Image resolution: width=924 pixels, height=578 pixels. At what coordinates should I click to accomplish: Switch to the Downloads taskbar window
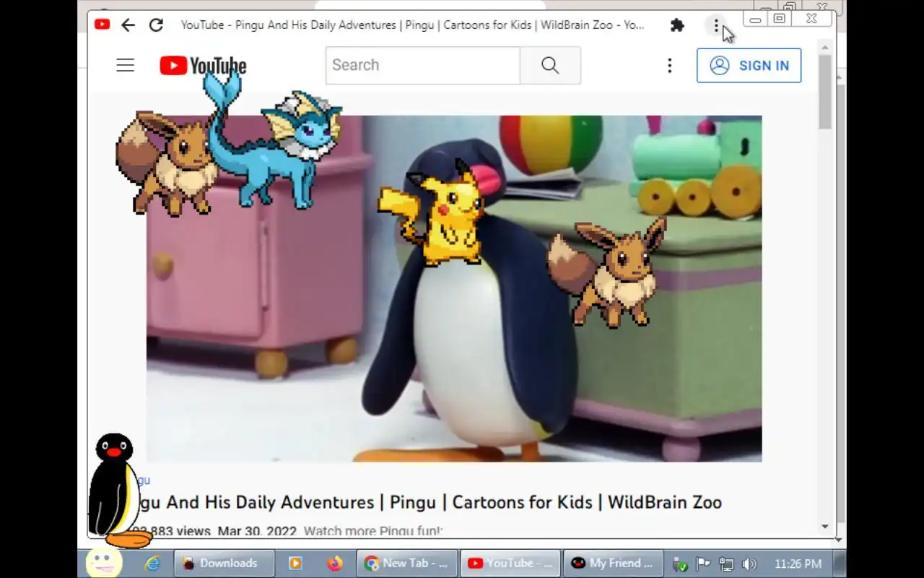click(x=225, y=564)
